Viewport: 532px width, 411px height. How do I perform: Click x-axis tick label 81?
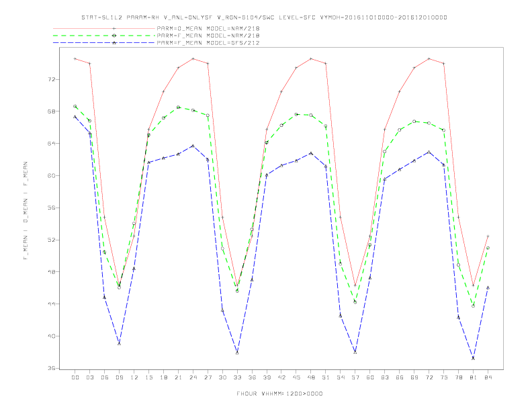(474, 377)
